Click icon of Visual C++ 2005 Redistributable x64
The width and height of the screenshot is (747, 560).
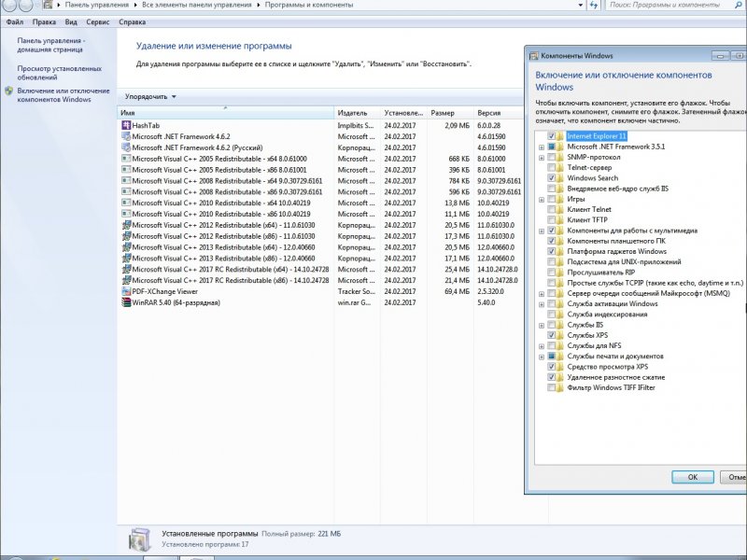(126, 159)
